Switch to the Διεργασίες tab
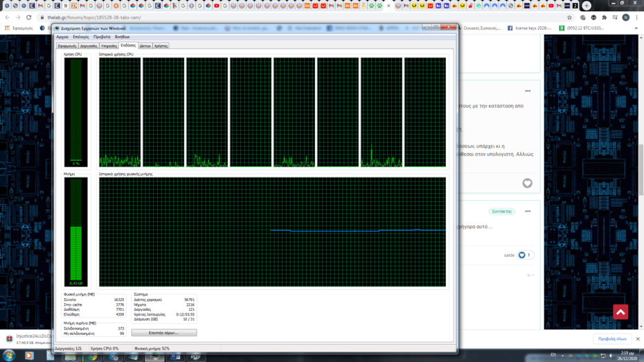Screen dimensions: 644x362 [89, 46]
